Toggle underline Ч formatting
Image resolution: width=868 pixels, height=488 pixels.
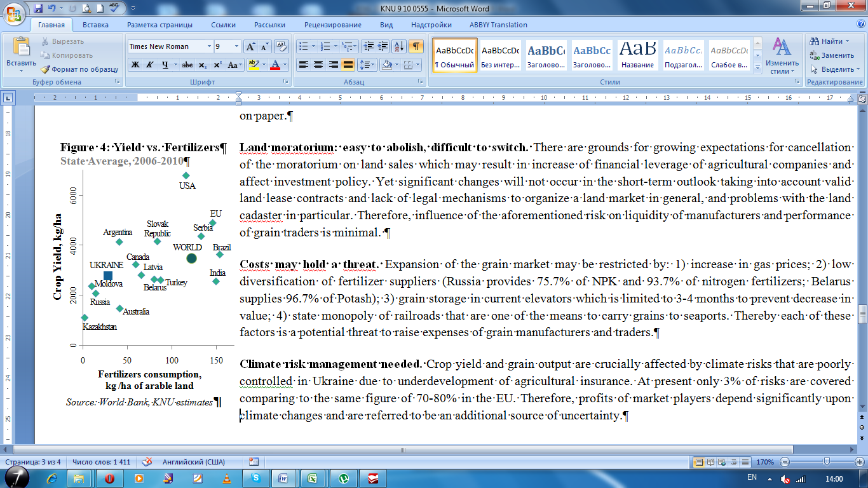pyautogui.click(x=165, y=65)
